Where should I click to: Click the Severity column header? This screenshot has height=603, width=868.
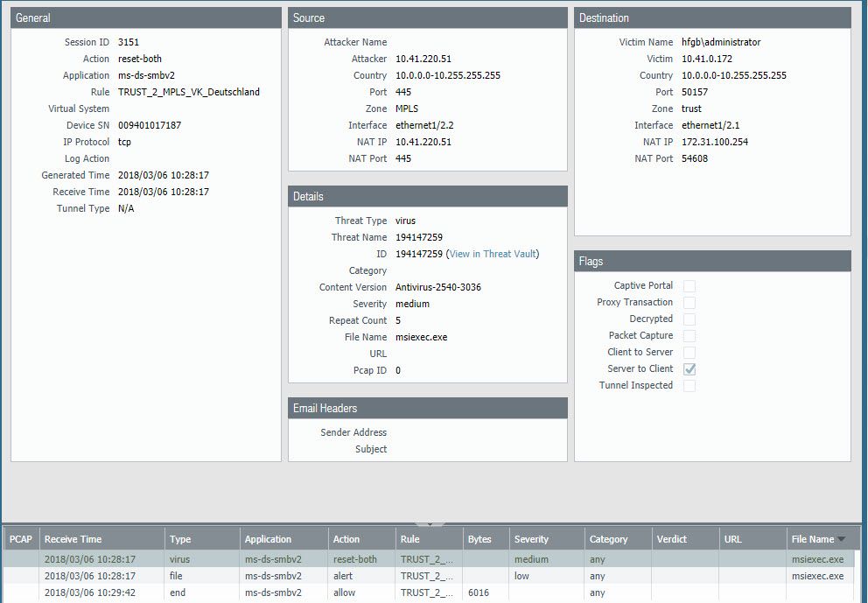pos(532,539)
